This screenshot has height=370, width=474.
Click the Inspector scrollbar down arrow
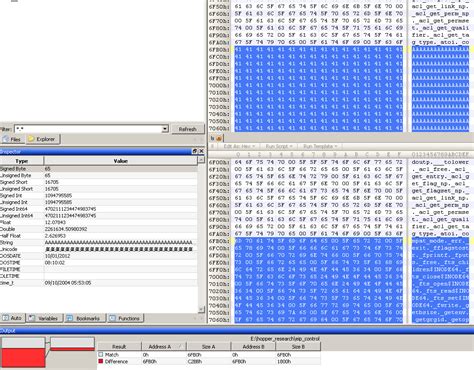click(201, 310)
